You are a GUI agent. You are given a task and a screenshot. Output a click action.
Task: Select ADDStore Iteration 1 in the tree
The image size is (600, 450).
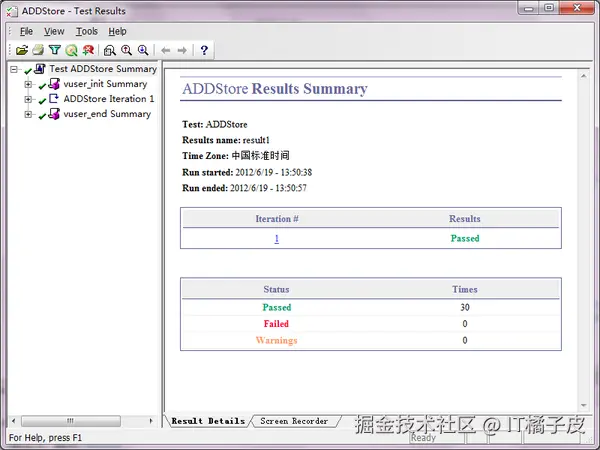[x=109, y=99]
